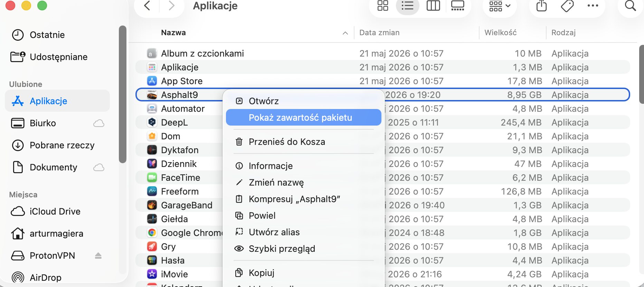Select the Dom app icon
Viewport: 644px width, 287px height.
click(x=152, y=136)
